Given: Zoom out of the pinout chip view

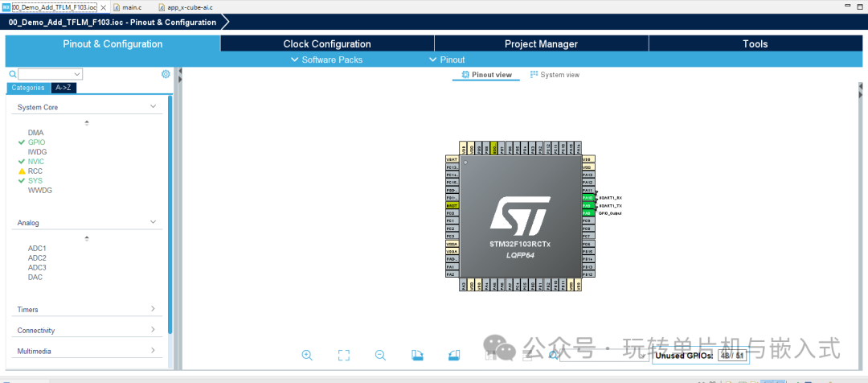Looking at the screenshot, I should tap(380, 356).
